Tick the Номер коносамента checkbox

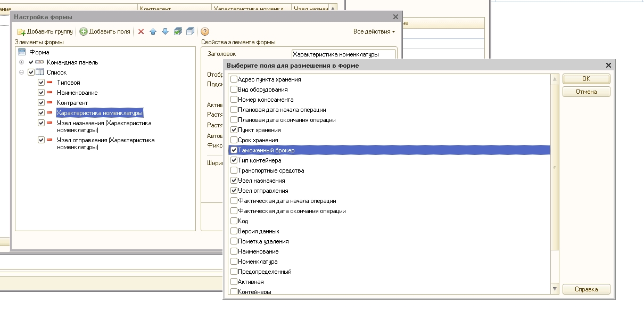coord(234,100)
